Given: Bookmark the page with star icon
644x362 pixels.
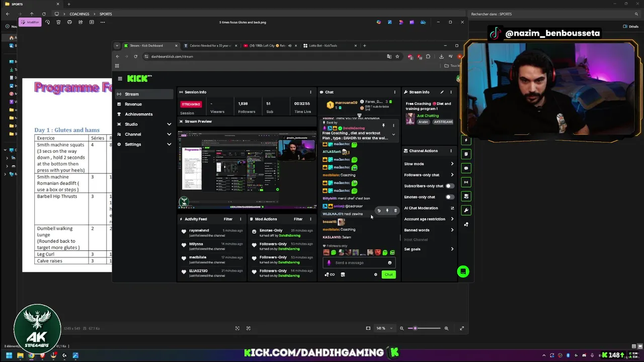Looking at the screenshot, I should click(x=397, y=56).
